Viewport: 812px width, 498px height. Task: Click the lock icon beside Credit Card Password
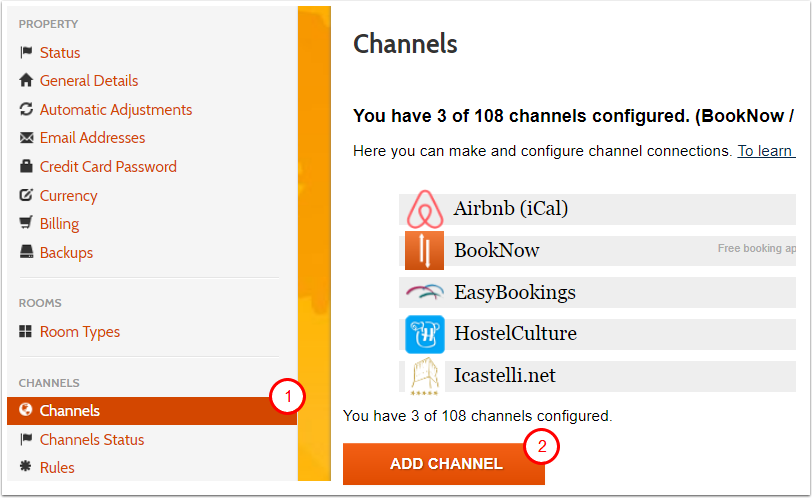(26, 166)
